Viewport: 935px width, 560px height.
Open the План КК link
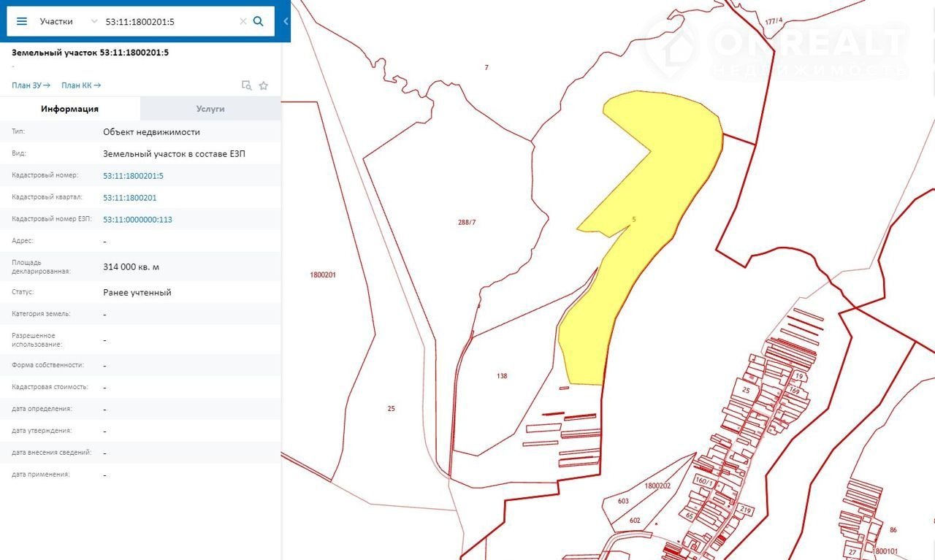[x=81, y=85]
